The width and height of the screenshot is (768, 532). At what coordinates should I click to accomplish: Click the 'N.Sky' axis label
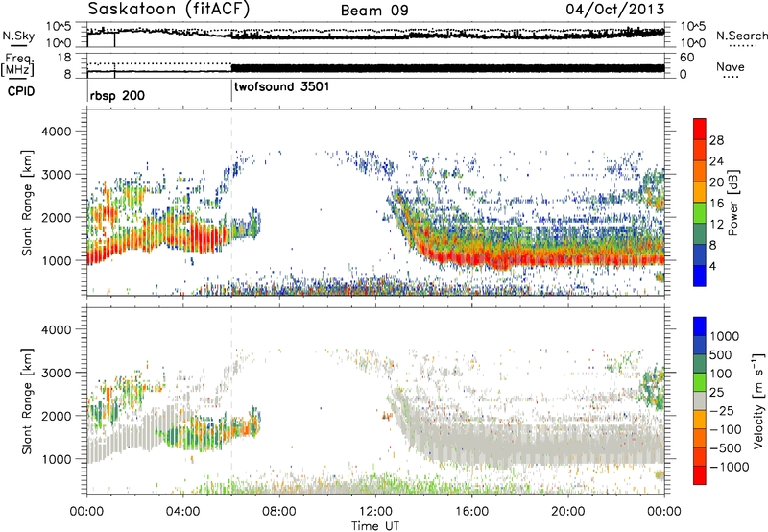pyautogui.click(x=18, y=36)
